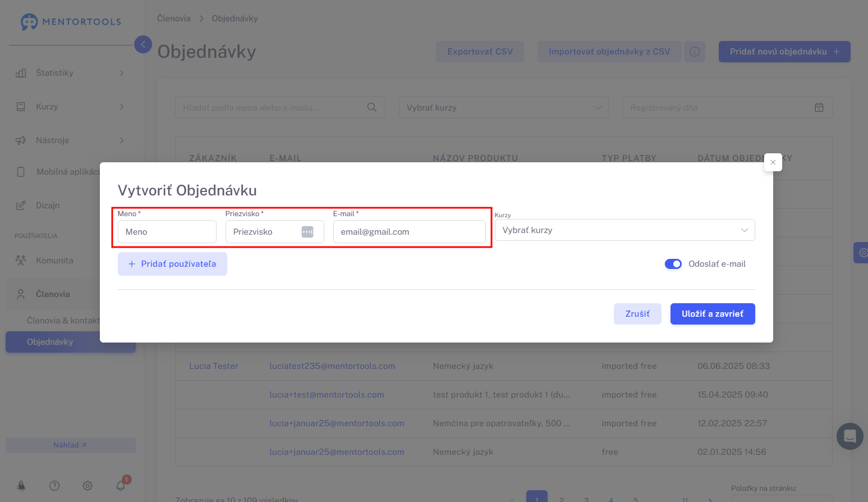Open the chat support bubble

849,436
